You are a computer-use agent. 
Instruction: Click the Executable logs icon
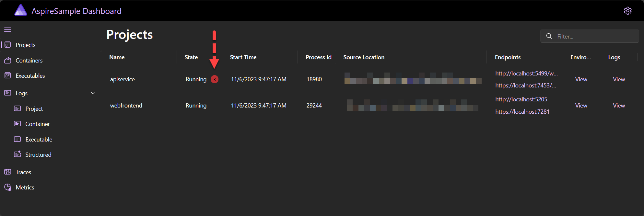point(18,139)
